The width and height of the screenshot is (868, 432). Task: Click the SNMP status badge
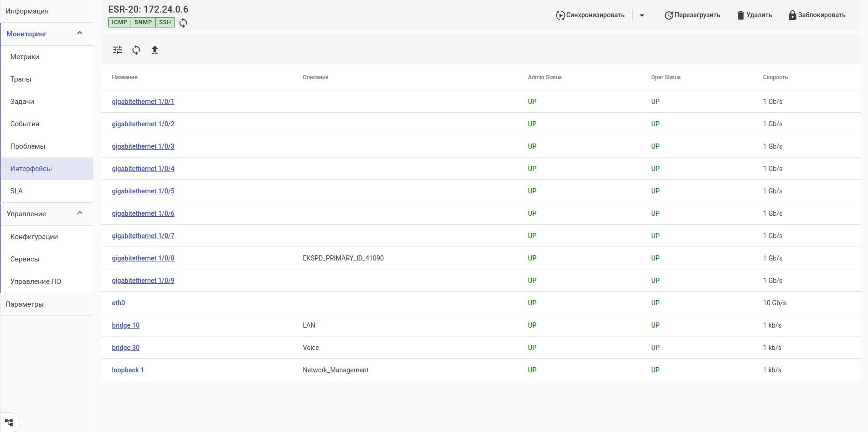point(143,22)
